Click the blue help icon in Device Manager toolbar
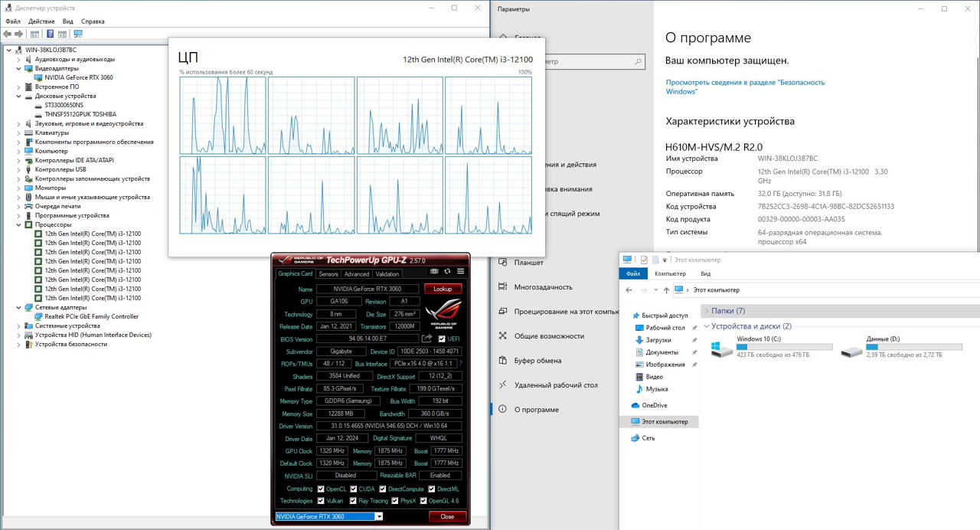 [x=51, y=34]
